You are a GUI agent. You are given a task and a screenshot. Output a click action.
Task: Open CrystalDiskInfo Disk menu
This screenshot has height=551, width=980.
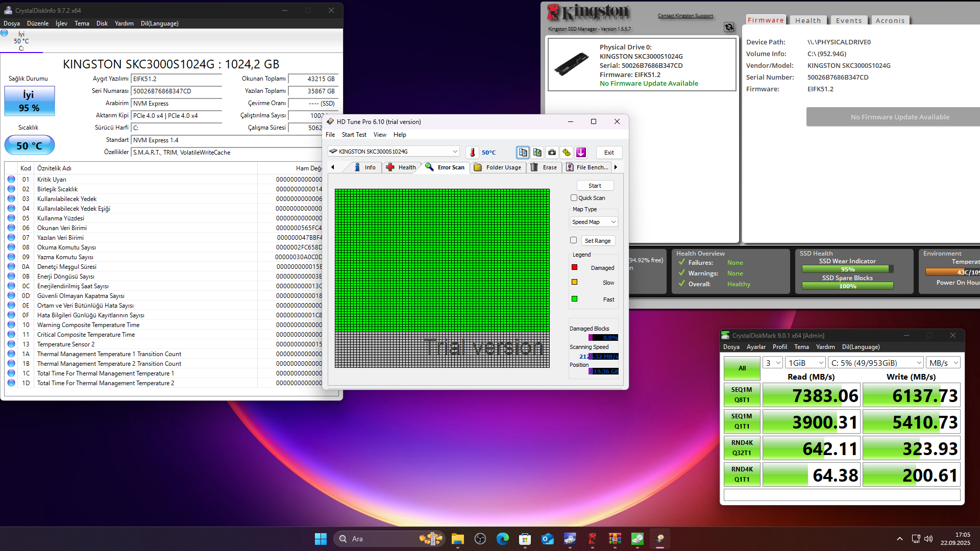[x=102, y=23]
